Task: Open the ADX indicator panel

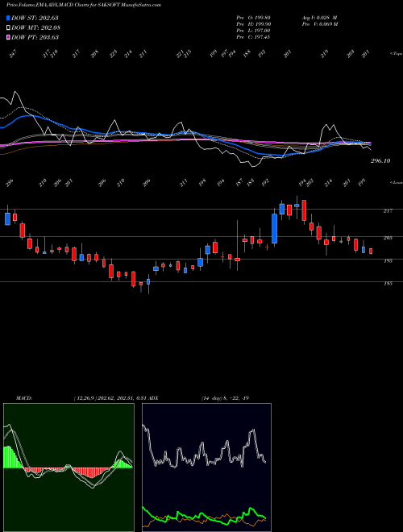Action: (x=206, y=468)
